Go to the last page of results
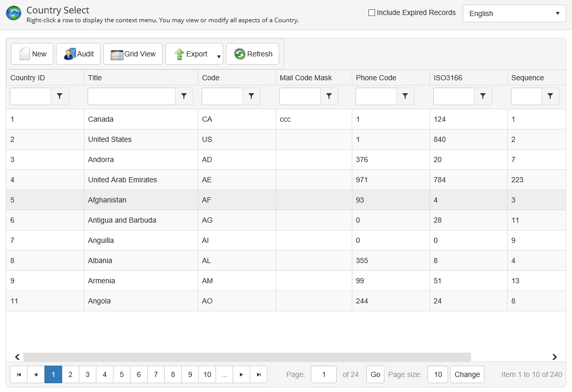 pyautogui.click(x=259, y=374)
